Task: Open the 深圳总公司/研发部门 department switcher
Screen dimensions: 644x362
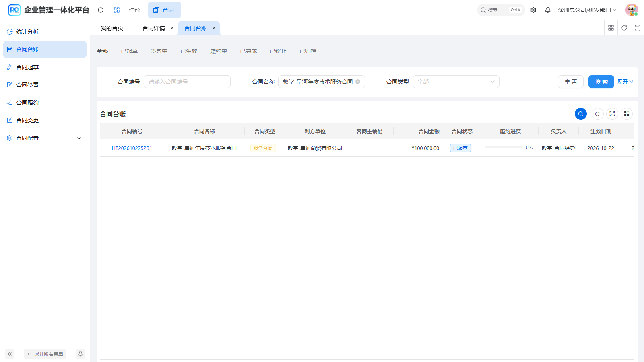Action: [x=587, y=10]
